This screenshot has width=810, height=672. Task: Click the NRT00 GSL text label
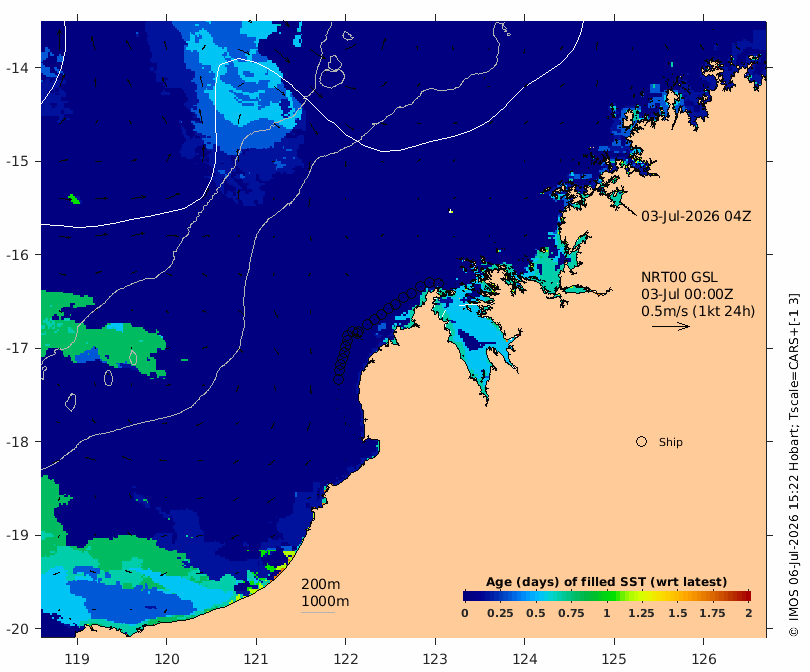tap(679, 277)
